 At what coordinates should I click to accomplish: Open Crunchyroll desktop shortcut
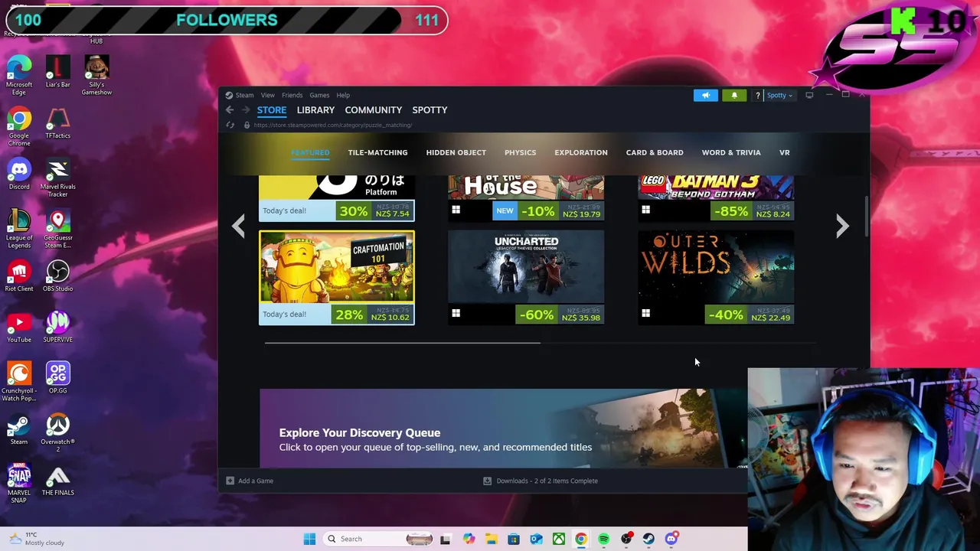coord(19,382)
